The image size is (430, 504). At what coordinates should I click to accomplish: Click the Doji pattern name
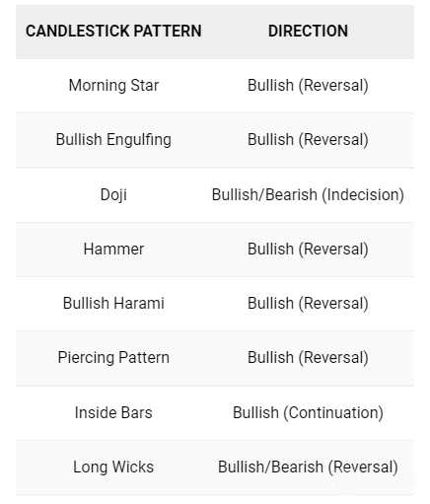click(113, 195)
